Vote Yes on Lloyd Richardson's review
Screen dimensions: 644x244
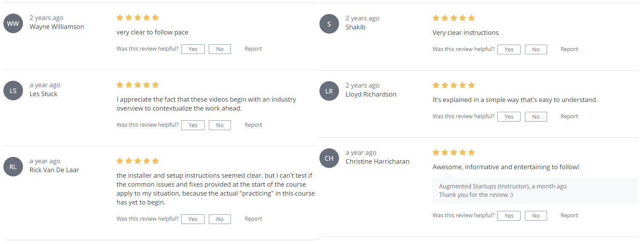509,116
